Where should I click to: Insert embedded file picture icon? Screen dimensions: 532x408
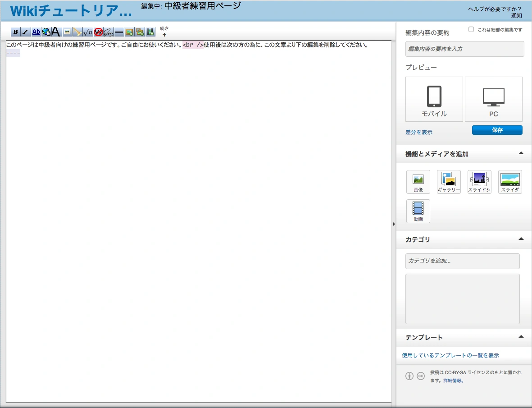67,32
